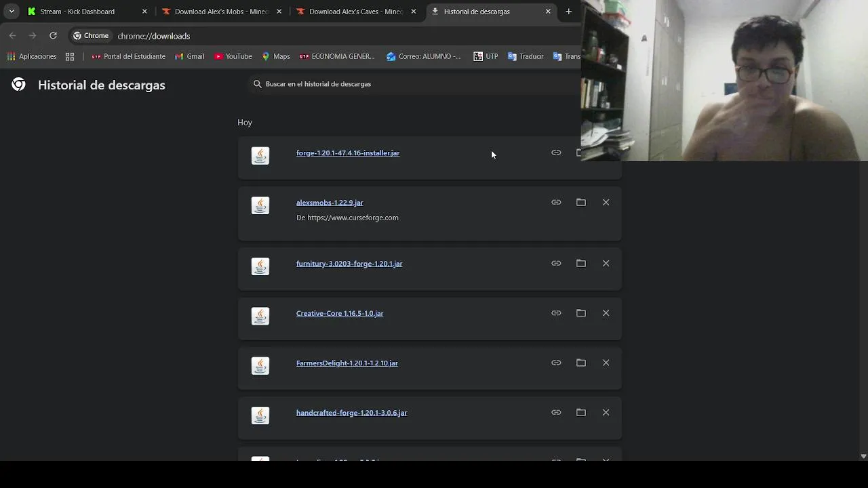
Task: Open the YouTube bookmark
Action: click(x=233, y=56)
